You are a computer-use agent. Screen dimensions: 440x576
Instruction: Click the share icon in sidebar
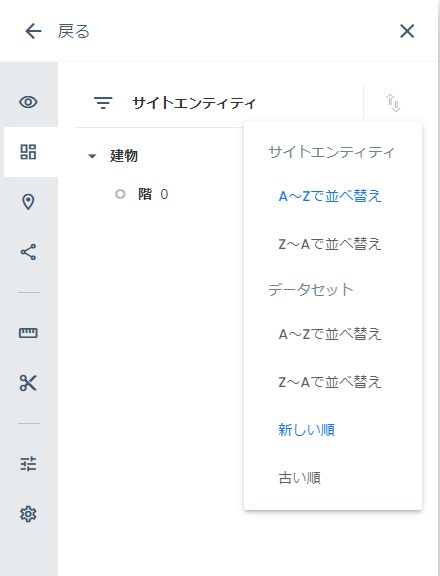click(x=28, y=252)
